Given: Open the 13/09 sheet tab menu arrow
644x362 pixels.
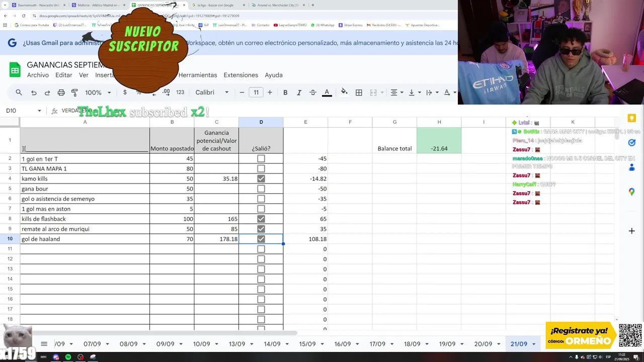Looking at the screenshot, I should [x=251, y=344].
